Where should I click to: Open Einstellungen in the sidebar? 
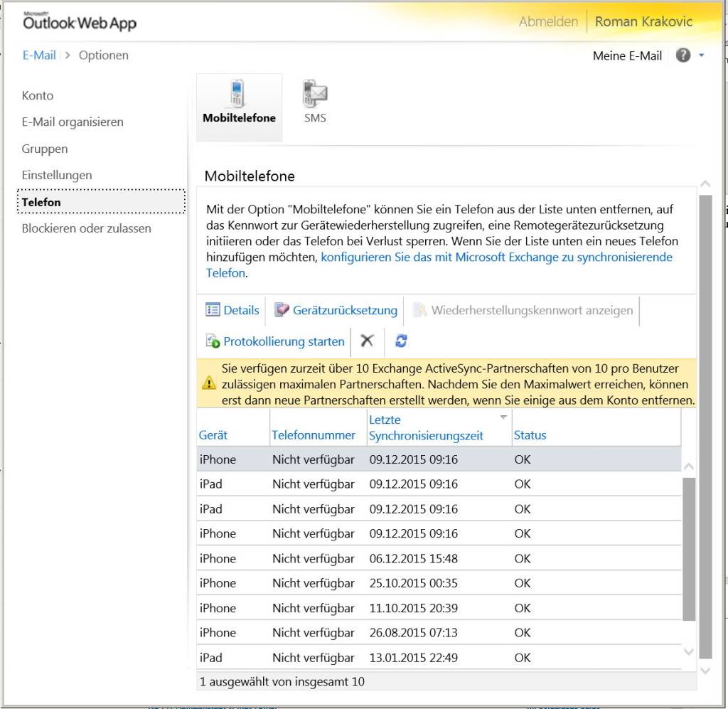tap(57, 176)
